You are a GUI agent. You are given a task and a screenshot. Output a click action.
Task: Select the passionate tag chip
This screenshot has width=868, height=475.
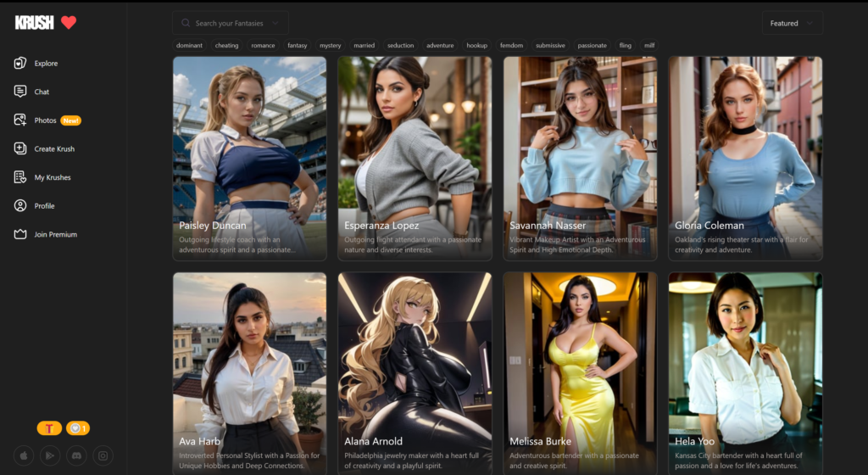pos(593,46)
